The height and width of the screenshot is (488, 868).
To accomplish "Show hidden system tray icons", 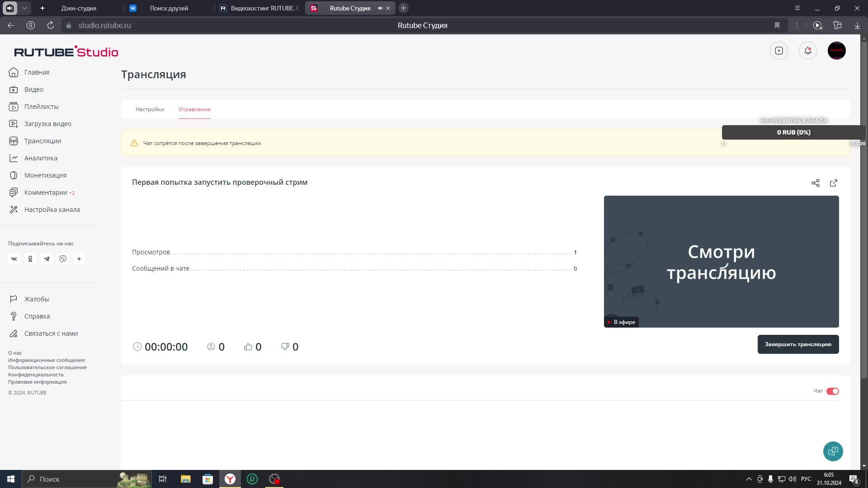I will (749, 479).
